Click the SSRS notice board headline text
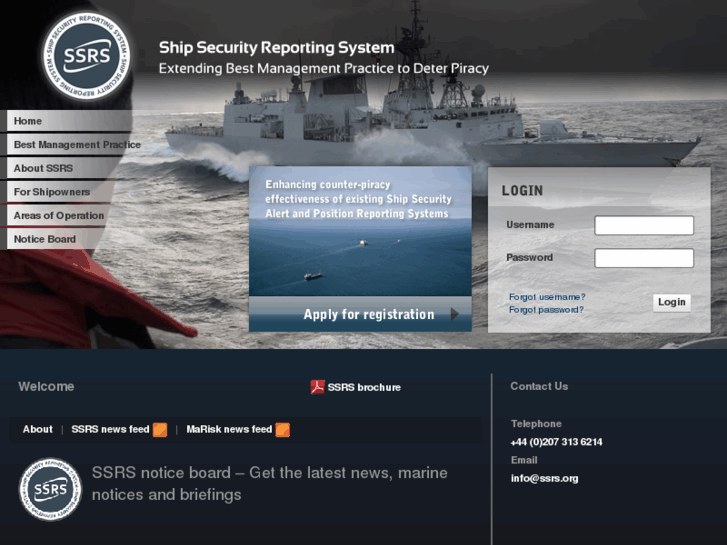Image resolution: width=727 pixels, height=545 pixels. [x=269, y=484]
